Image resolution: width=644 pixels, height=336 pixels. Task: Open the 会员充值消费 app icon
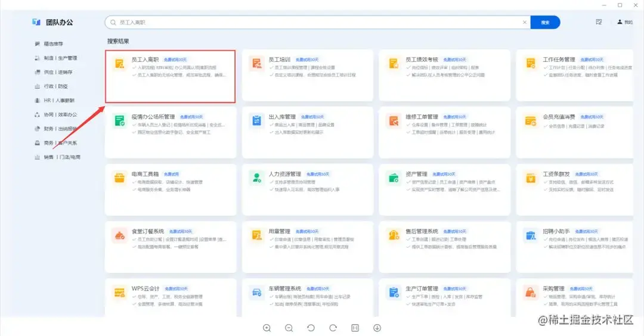(x=531, y=121)
